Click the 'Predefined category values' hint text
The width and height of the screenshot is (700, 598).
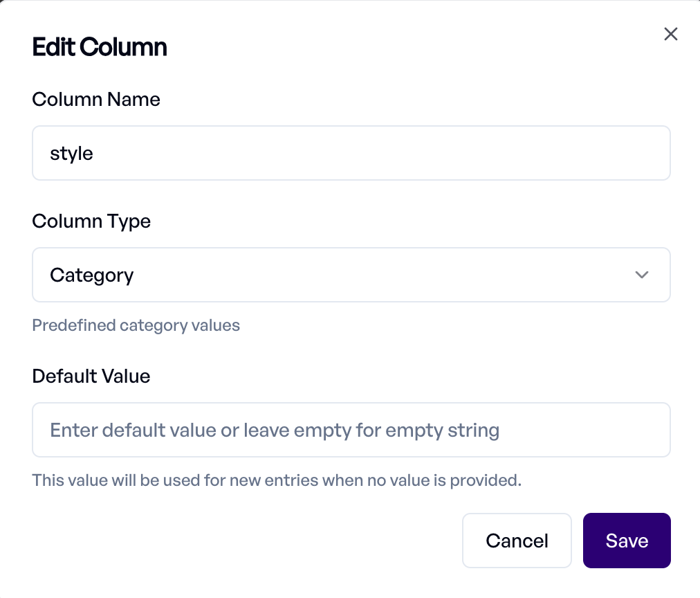click(136, 325)
